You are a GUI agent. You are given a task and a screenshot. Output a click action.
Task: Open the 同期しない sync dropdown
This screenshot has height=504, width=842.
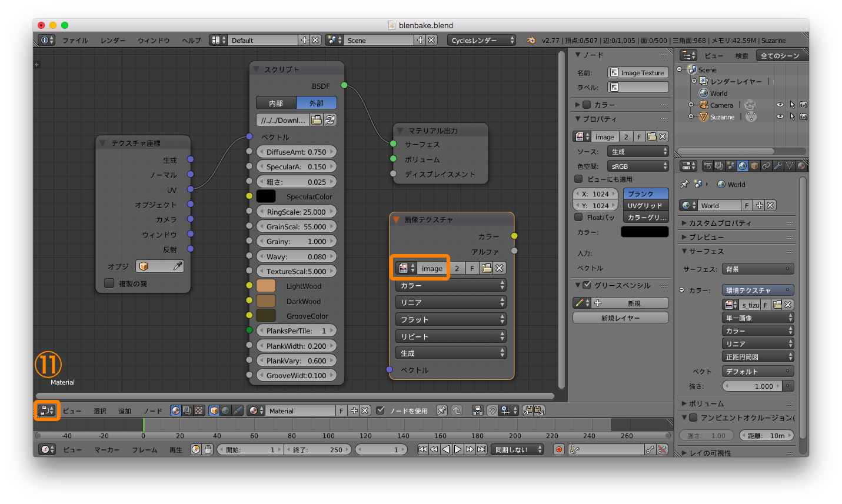click(517, 449)
